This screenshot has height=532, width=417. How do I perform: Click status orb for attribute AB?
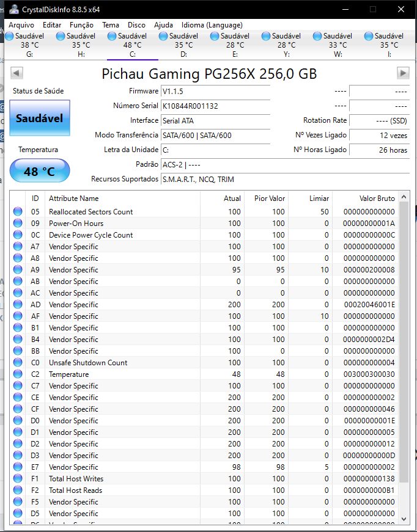(18, 281)
